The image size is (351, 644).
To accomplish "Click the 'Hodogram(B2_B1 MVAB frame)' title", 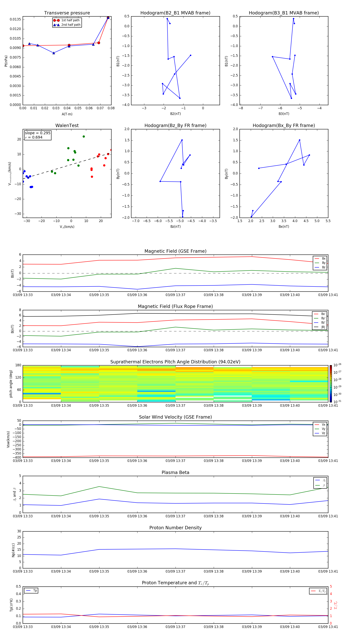I will 175,13.
